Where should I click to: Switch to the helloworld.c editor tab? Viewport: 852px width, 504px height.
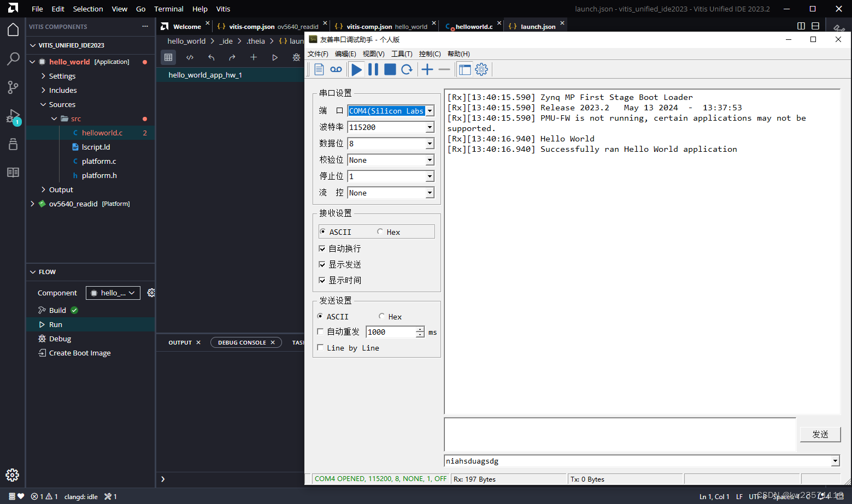pos(474,26)
